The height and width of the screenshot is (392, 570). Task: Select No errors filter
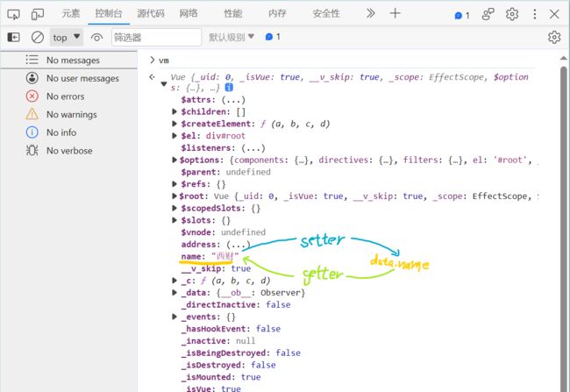pyautogui.click(x=68, y=96)
